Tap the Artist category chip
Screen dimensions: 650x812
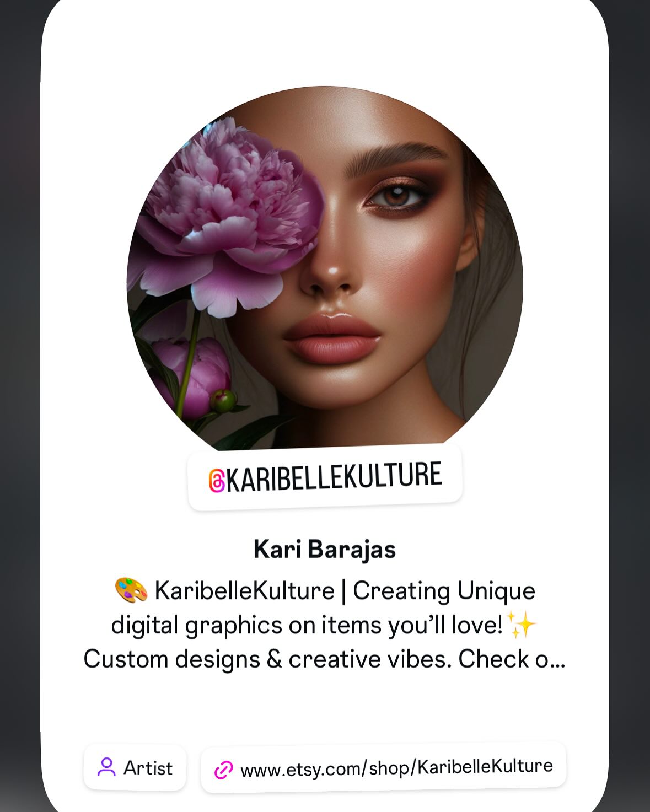[135, 767]
